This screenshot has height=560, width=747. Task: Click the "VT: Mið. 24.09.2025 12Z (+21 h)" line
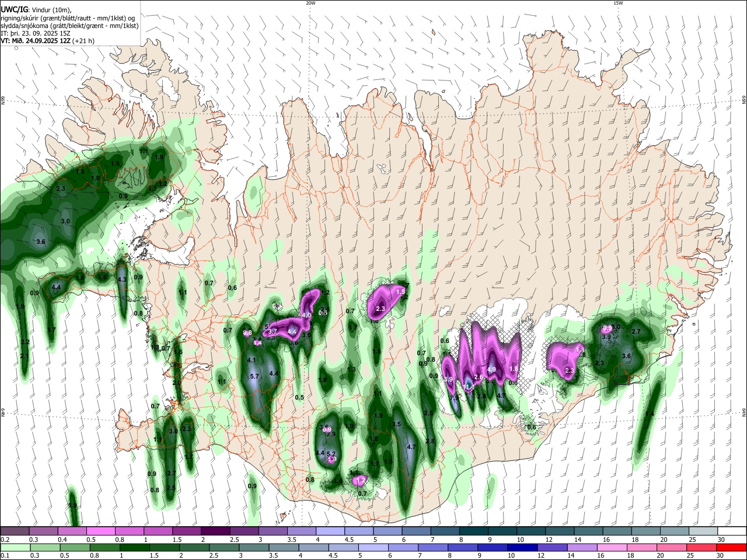pos(47,41)
